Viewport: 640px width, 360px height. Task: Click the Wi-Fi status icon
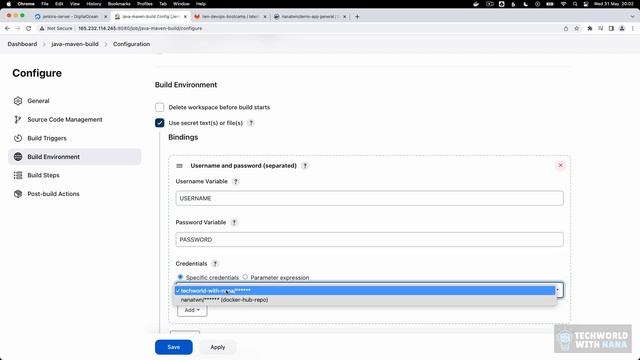(x=563, y=4)
